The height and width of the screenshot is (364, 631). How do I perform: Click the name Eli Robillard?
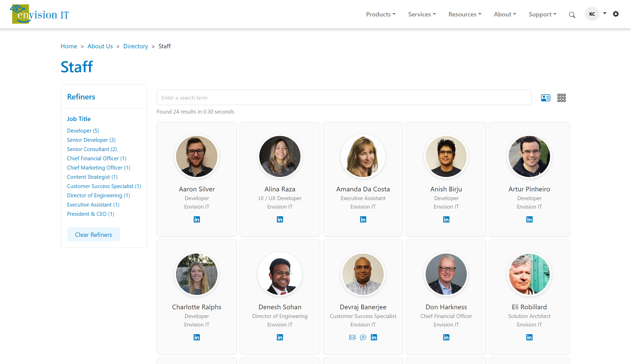529,307
